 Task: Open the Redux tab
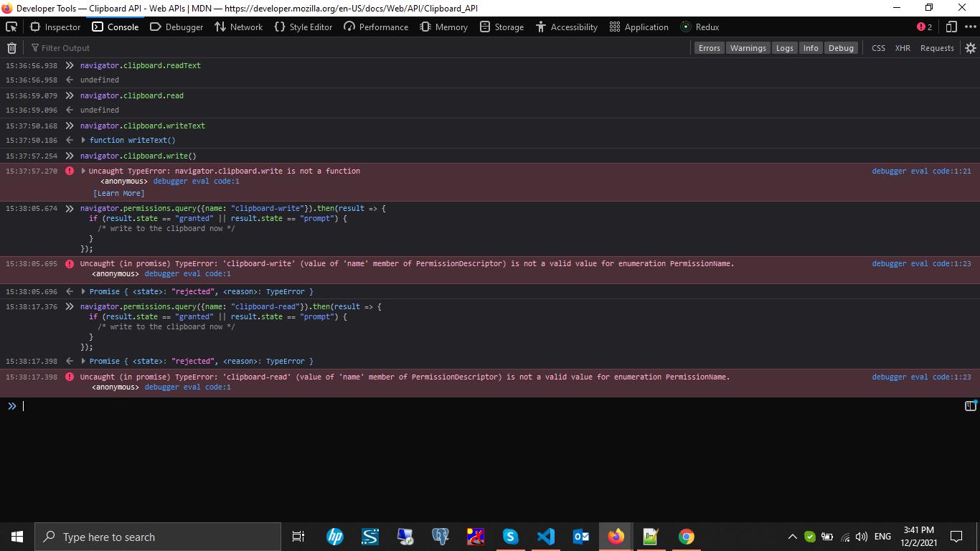699,27
